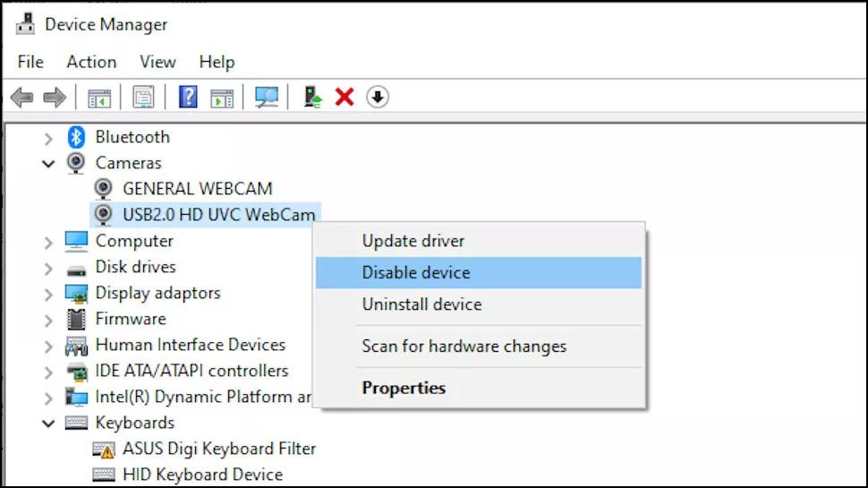Viewport: 868px width, 488px height.
Task: Click the Update device driver toolbar icon
Action: coord(313,97)
